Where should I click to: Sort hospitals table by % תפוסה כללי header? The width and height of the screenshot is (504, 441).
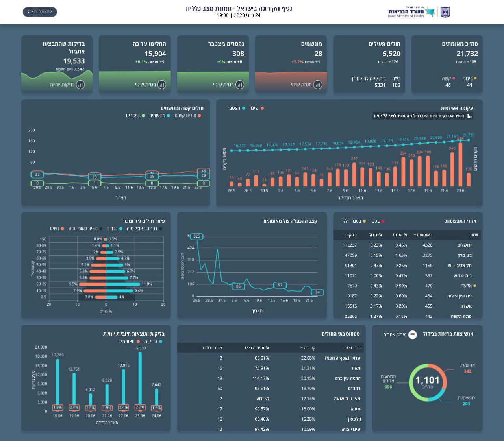coord(256,348)
